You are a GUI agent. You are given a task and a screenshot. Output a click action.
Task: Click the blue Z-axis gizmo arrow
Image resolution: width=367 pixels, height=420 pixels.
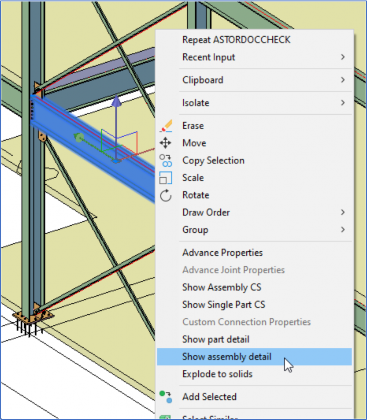[116, 102]
